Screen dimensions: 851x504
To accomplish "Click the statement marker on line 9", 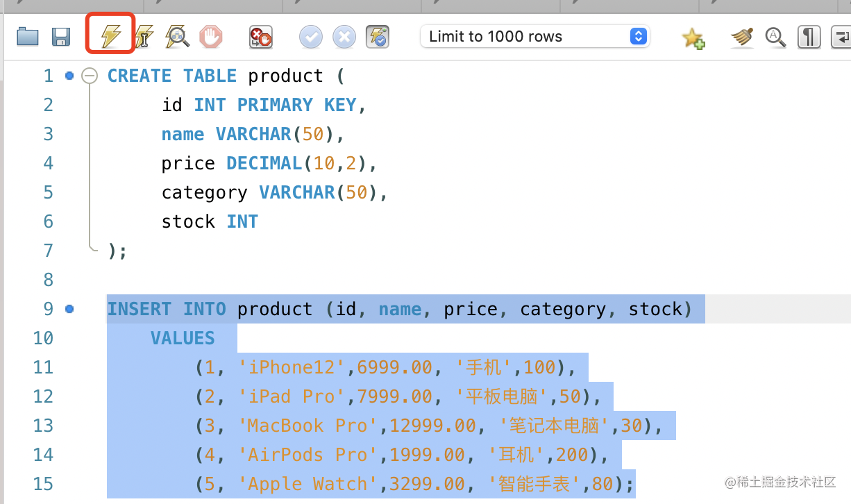I will [69, 309].
